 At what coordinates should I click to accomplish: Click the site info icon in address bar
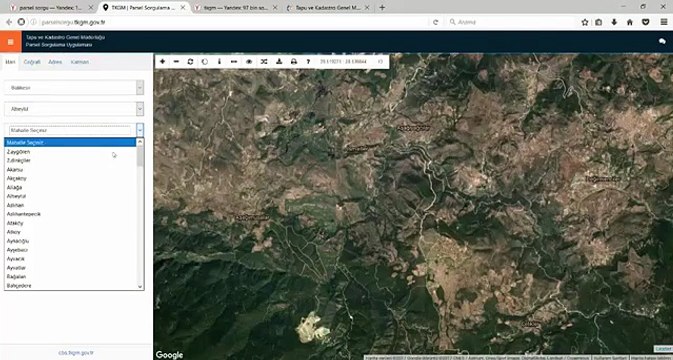(33, 22)
